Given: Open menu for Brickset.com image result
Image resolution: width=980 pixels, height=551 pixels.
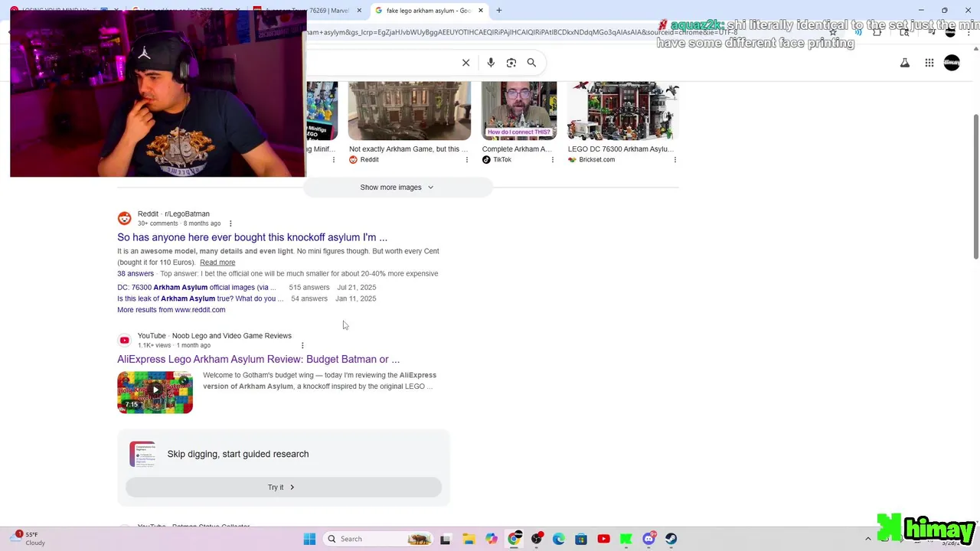Looking at the screenshot, I should (x=675, y=160).
